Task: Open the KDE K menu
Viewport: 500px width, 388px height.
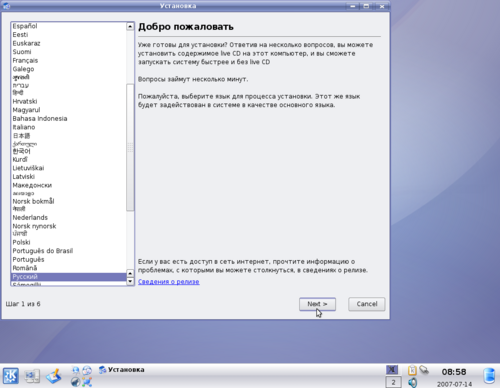Action: point(11,376)
